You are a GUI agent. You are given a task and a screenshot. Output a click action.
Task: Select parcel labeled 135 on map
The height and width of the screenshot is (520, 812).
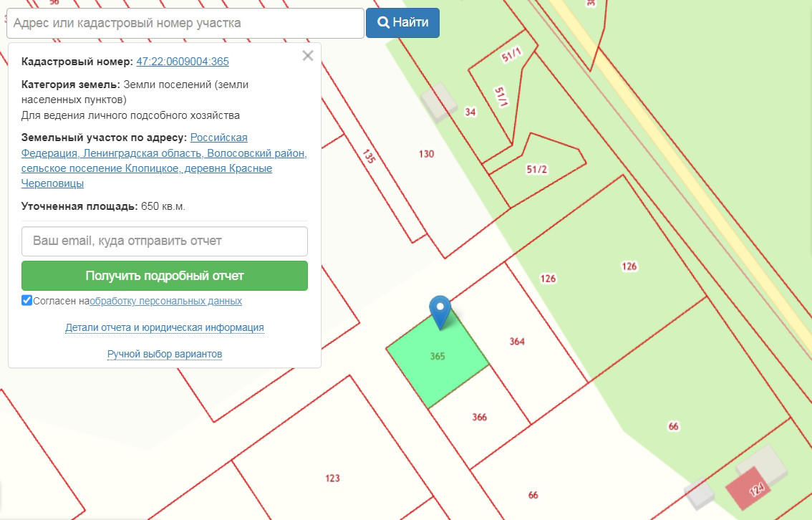coord(368,156)
